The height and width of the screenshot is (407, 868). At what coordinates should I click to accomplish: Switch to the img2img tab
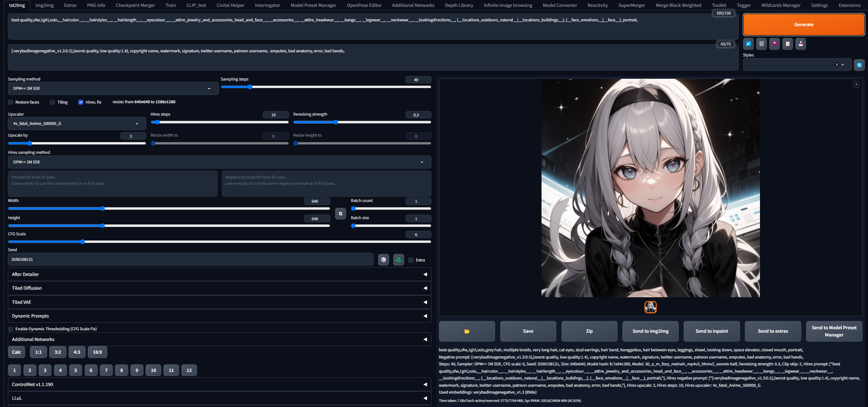click(x=44, y=5)
